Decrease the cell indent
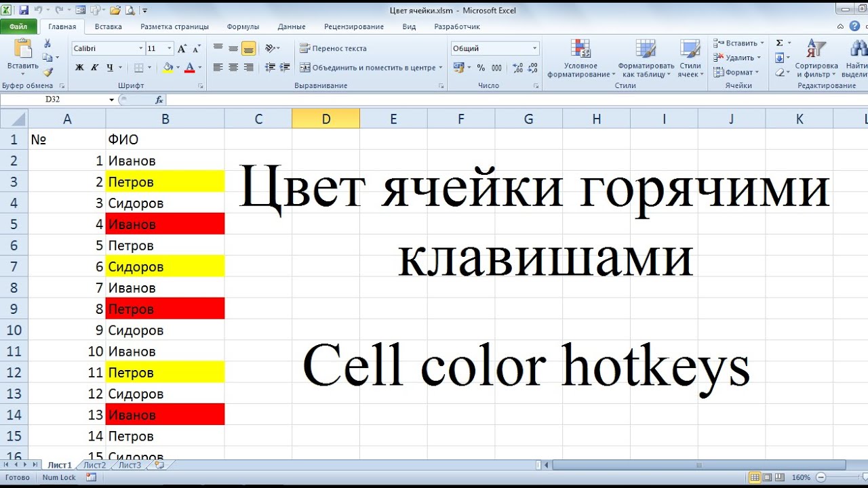868x488 pixels. [x=270, y=67]
